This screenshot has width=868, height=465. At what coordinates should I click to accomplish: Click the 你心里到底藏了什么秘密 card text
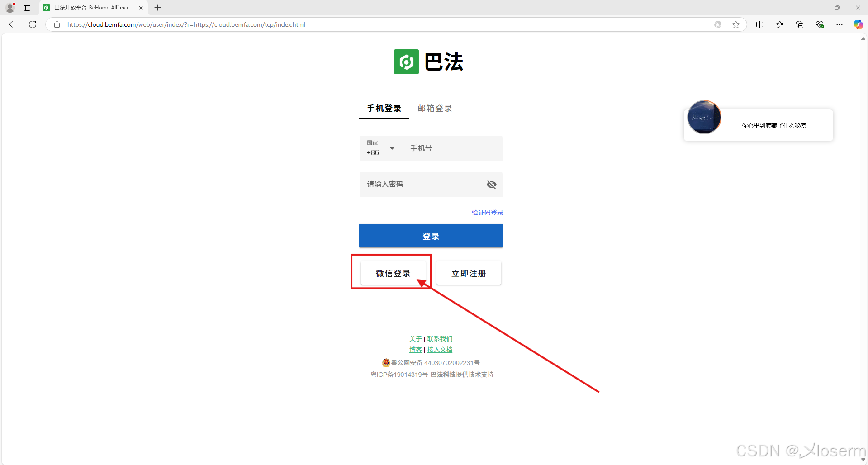tap(774, 126)
